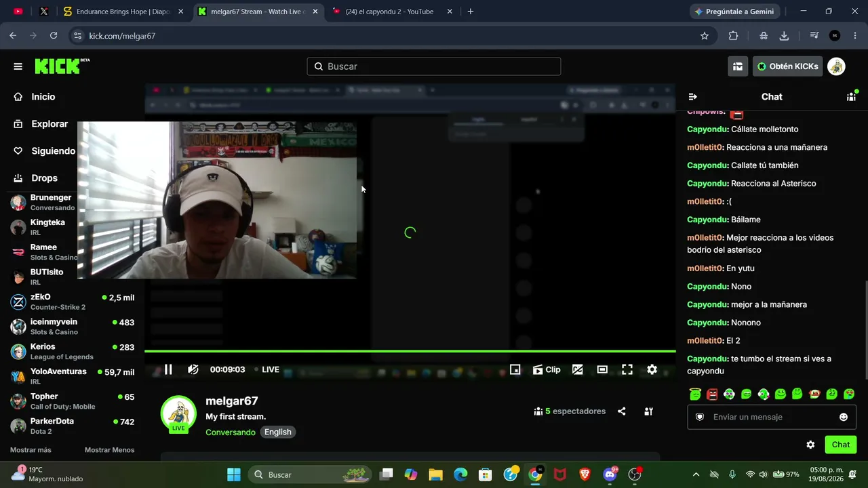Click Pregúntale a Gemini button
This screenshot has width=868, height=488.
pyautogui.click(x=735, y=12)
